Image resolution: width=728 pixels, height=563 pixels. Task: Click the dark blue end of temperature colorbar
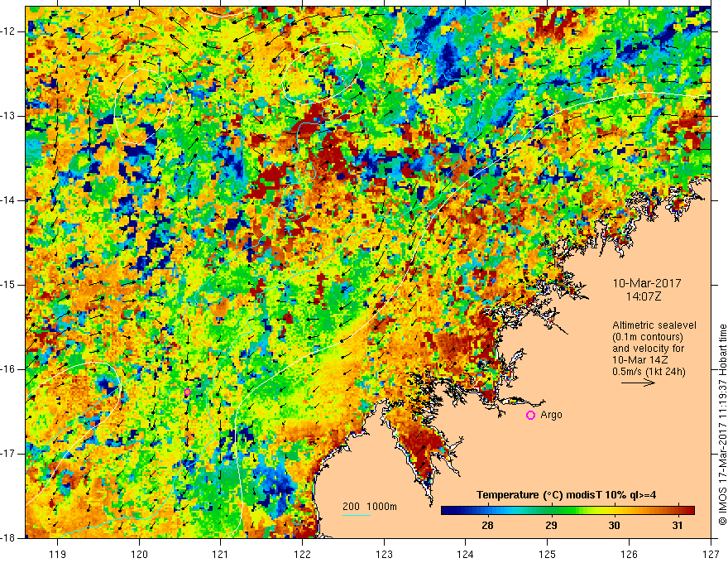point(448,510)
